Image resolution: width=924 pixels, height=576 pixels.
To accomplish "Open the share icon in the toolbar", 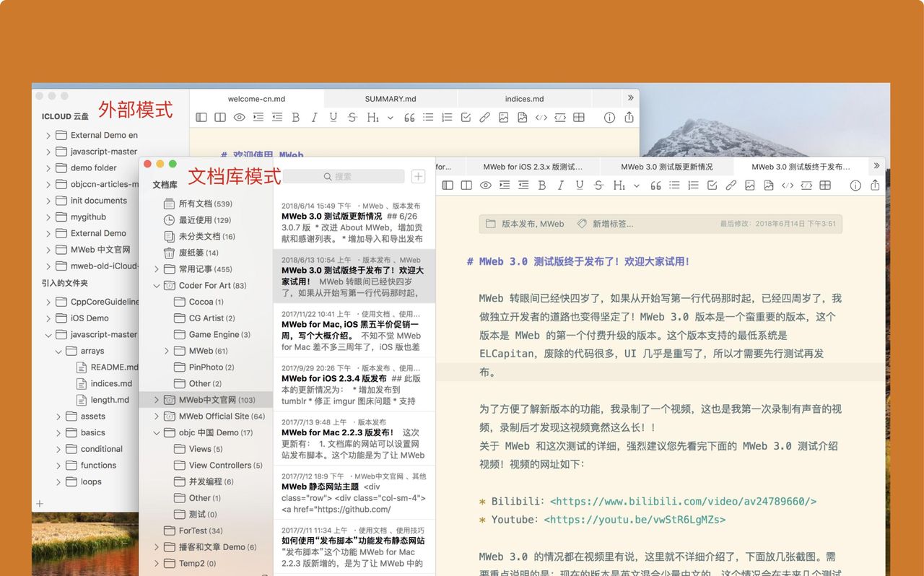I will click(x=874, y=186).
